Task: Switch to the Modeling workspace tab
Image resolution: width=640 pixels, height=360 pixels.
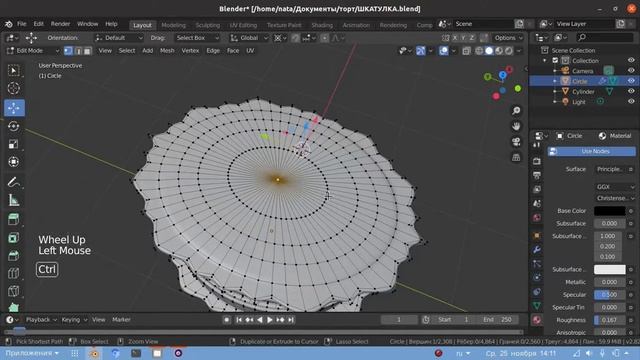Action: [x=173, y=25]
